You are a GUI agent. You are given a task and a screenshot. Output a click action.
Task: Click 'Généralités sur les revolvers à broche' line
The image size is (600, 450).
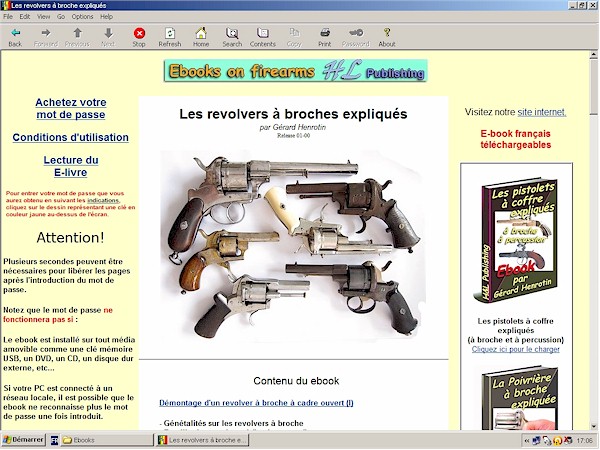click(x=233, y=423)
